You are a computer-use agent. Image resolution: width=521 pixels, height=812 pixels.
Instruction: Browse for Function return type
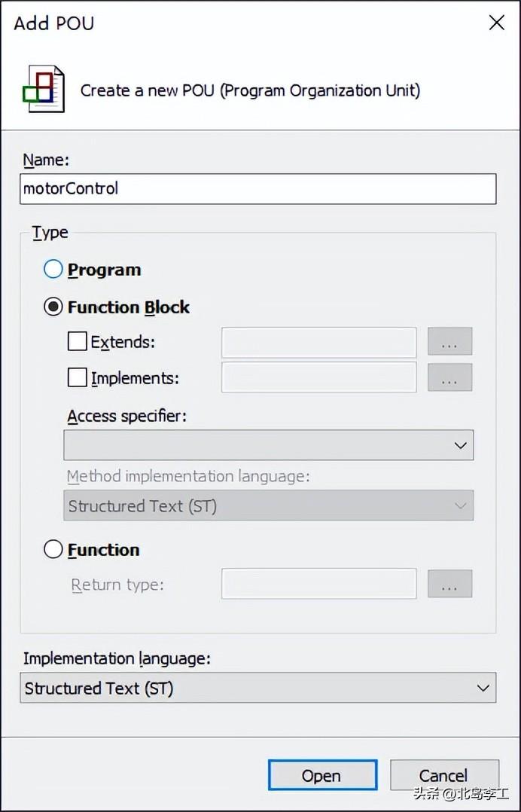tap(449, 584)
